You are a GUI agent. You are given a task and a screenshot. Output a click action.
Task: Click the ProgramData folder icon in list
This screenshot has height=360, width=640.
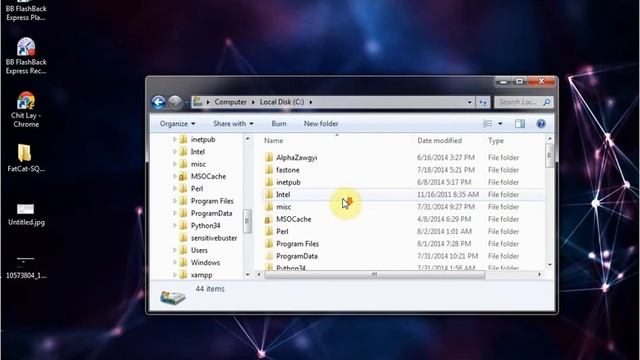[269, 256]
